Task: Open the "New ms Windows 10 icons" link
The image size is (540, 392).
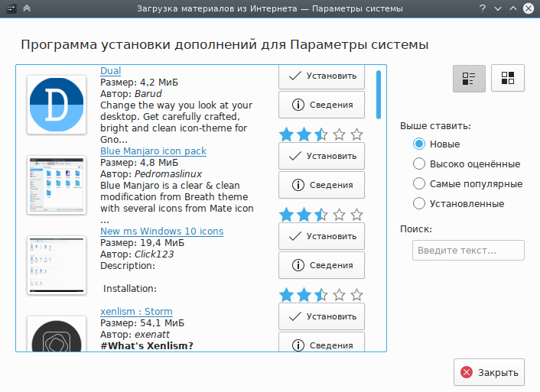Action: [x=161, y=231]
